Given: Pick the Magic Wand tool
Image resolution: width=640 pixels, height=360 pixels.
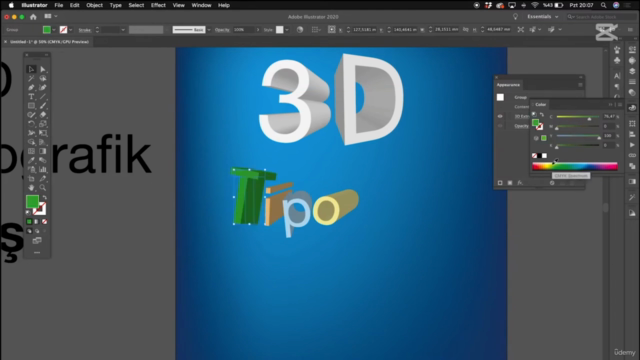Looking at the screenshot, I should [x=31, y=78].
